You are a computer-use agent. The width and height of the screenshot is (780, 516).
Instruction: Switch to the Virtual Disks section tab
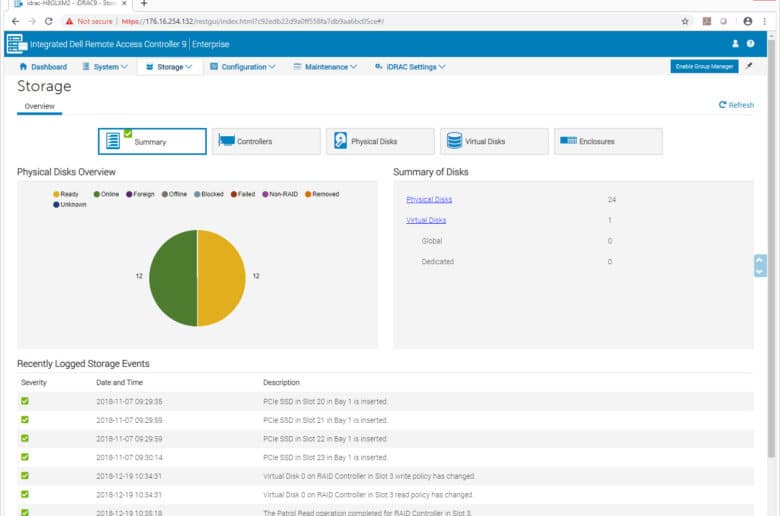point(494,141)
